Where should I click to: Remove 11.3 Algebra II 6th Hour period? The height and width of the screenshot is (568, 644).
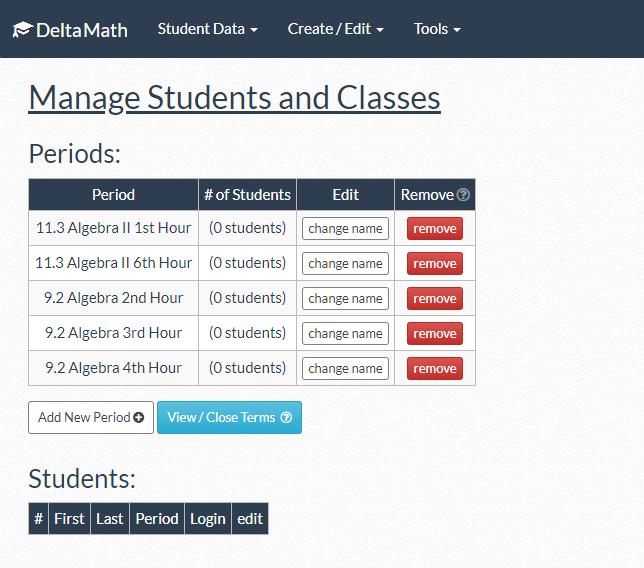click(x=435, y=264)
